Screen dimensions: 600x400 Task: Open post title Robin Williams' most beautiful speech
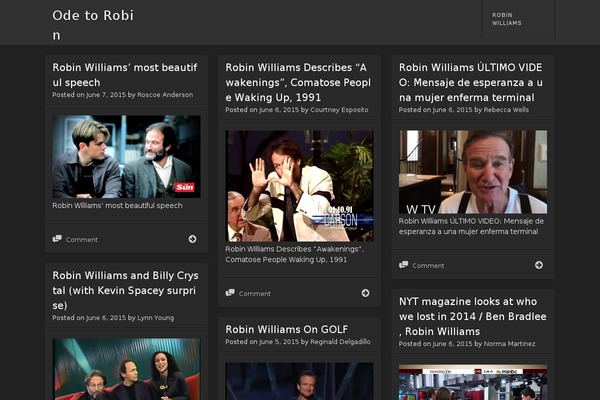(125, 75)
